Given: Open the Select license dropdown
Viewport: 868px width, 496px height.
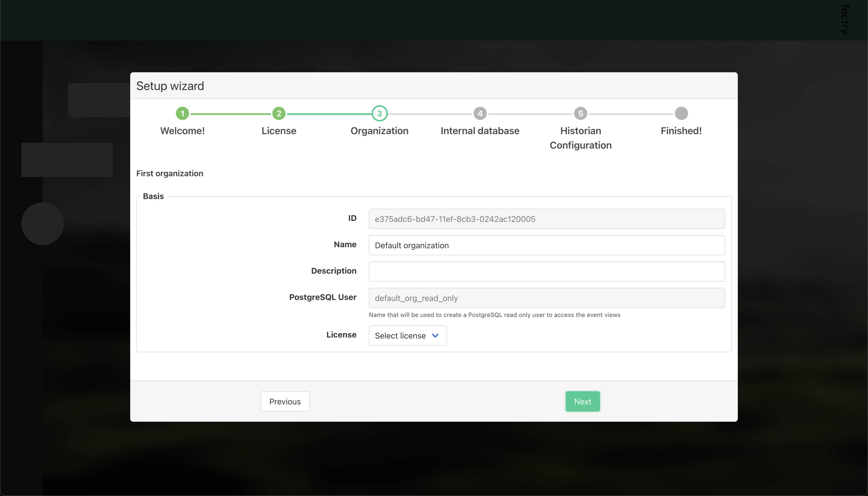Looking at the screenshot, I should (x=407, y=335).
